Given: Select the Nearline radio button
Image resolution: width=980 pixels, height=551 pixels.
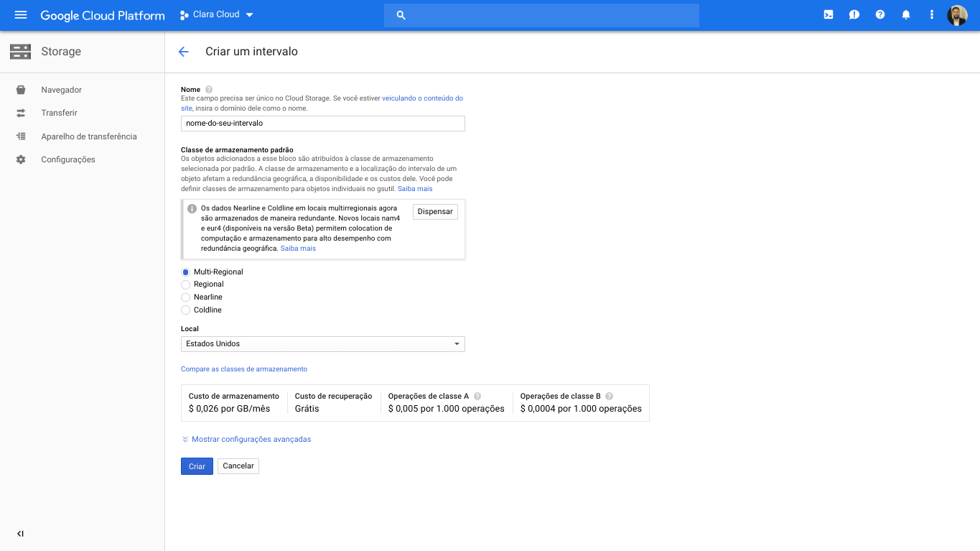Looking at the screenshot, I should coord(186,297).
